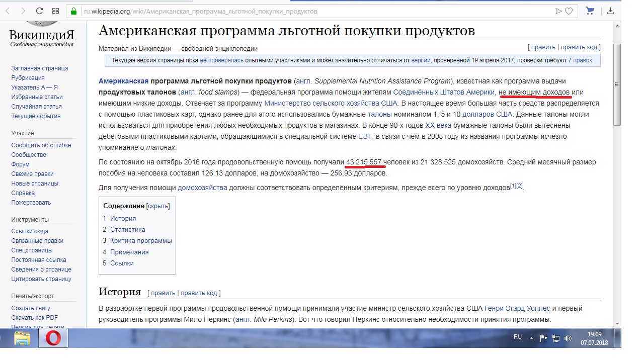Click Цитировать страницу link
This screenshot has height=362, width=644.
pyautogui.click(x=41, y=279)
